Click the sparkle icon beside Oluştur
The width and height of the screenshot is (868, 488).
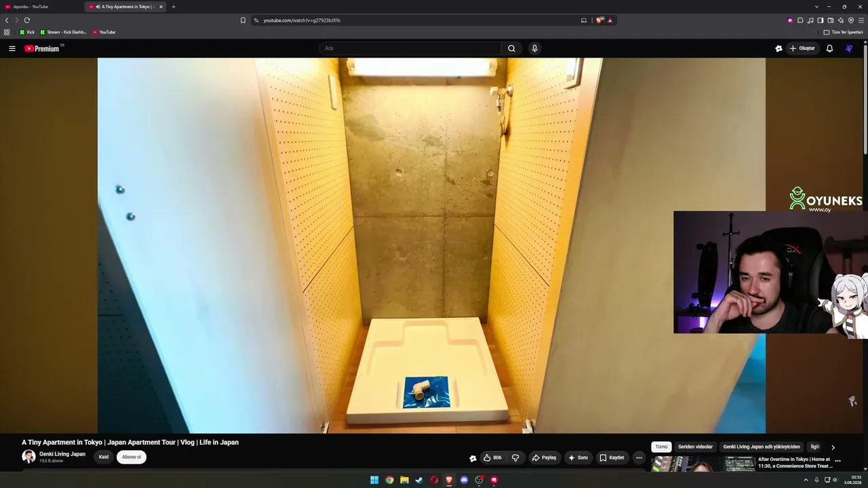pyautogui.click(x=778, y=48)
